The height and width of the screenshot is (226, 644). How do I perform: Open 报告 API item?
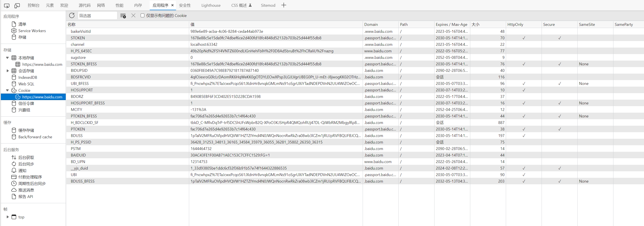coord(26,196)
